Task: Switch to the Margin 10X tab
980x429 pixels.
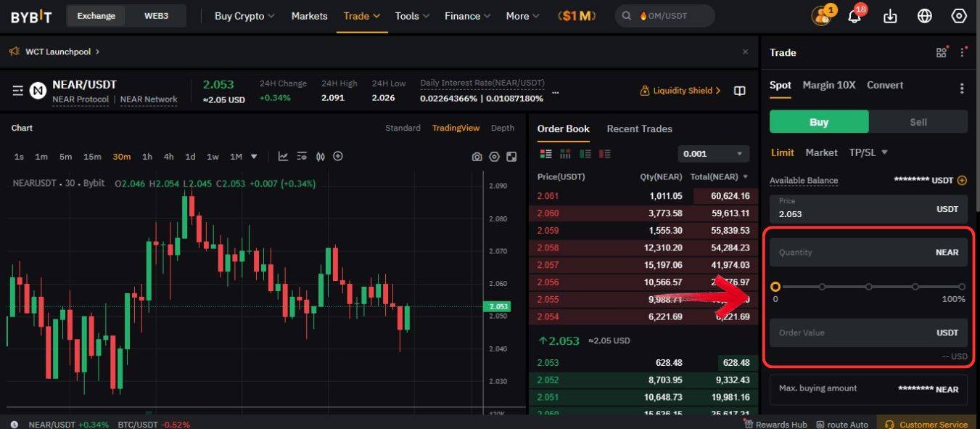Action: [x=829, y=86]
